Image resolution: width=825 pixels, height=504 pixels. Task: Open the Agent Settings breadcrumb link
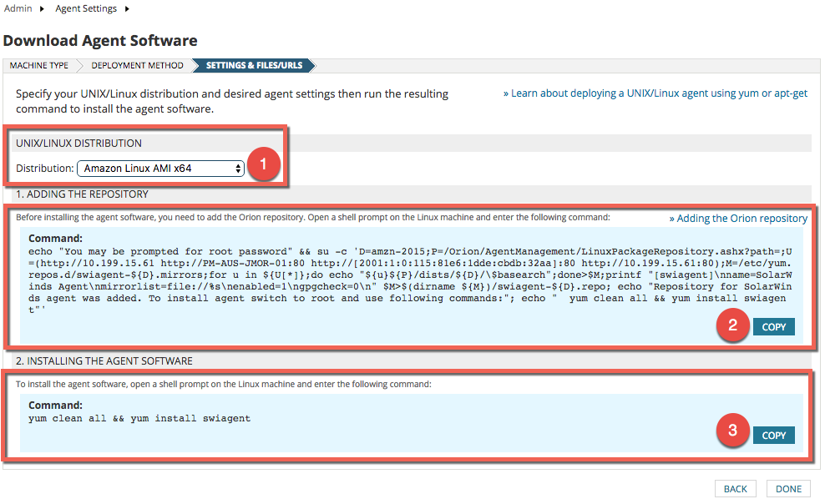coord(86,8)
